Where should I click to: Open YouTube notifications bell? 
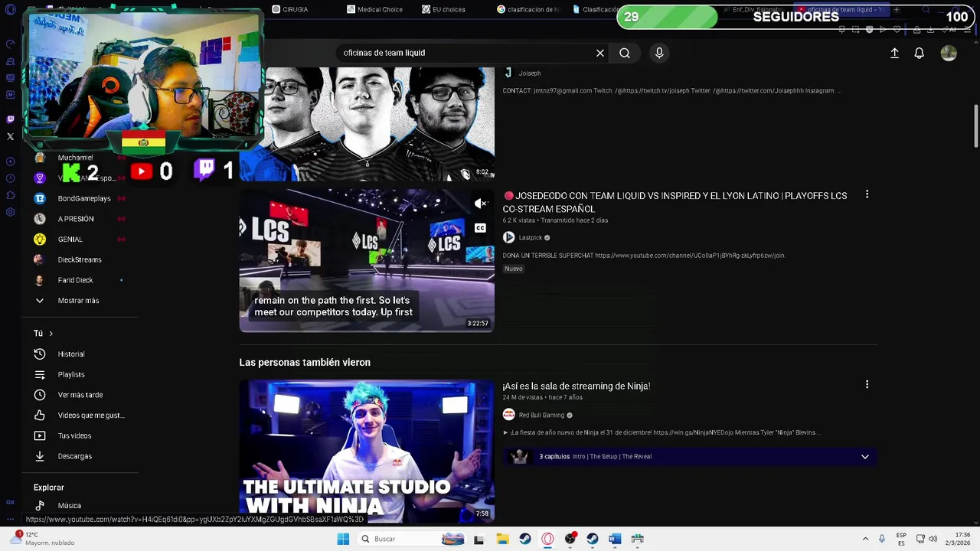click(x=920, y=53)
